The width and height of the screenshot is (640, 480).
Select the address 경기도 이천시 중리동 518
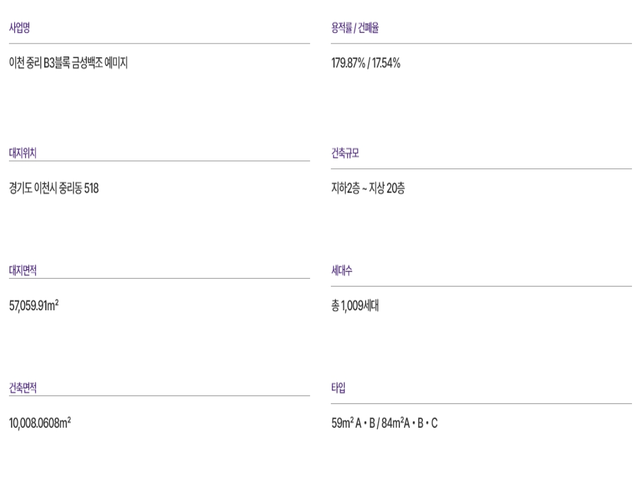coord(53,187)
